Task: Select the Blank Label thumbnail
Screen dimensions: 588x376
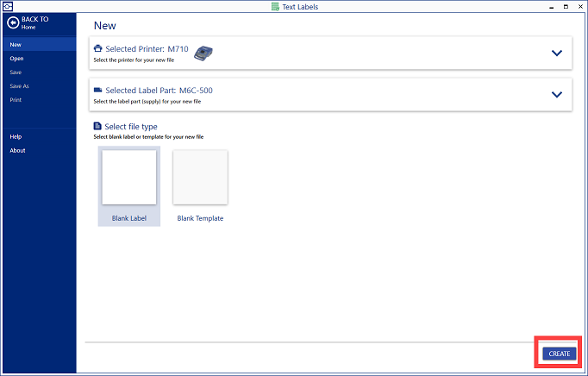Action: (129, 178)
